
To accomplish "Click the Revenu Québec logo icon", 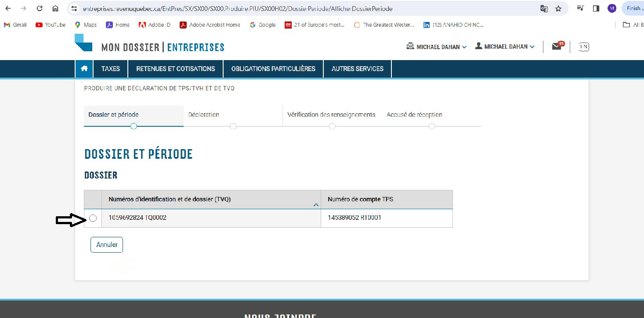I will pyautogui.click(x=83, y=43).
